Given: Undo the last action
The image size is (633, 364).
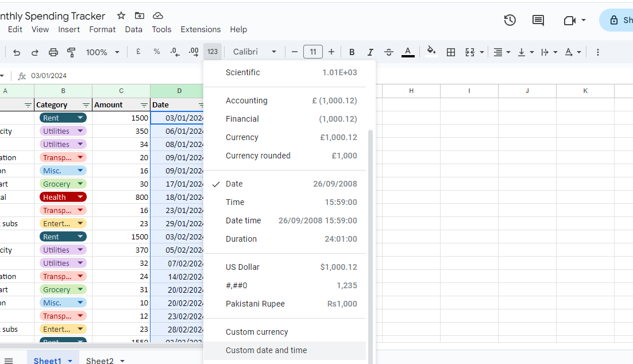Looking at the screenshot, I should coord(17,52).
